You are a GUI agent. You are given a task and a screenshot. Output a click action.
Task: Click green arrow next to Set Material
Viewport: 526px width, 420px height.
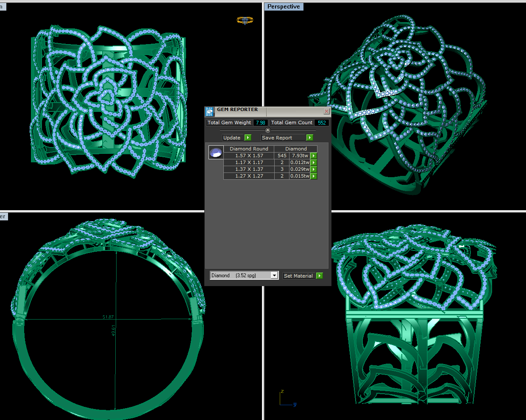pyautogui.click(x=320, y=275)
